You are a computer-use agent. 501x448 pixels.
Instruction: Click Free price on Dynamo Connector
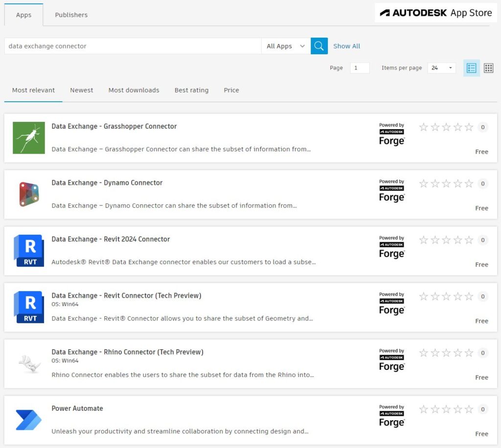(481, 208)
